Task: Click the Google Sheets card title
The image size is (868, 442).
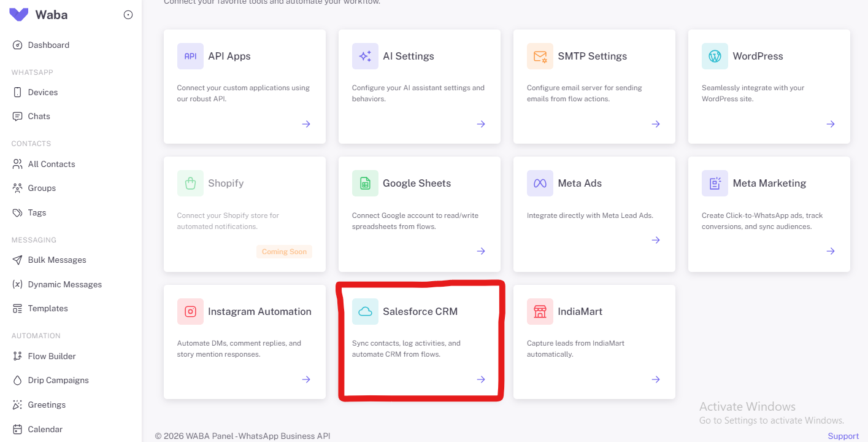Action: tap(417, 183)
